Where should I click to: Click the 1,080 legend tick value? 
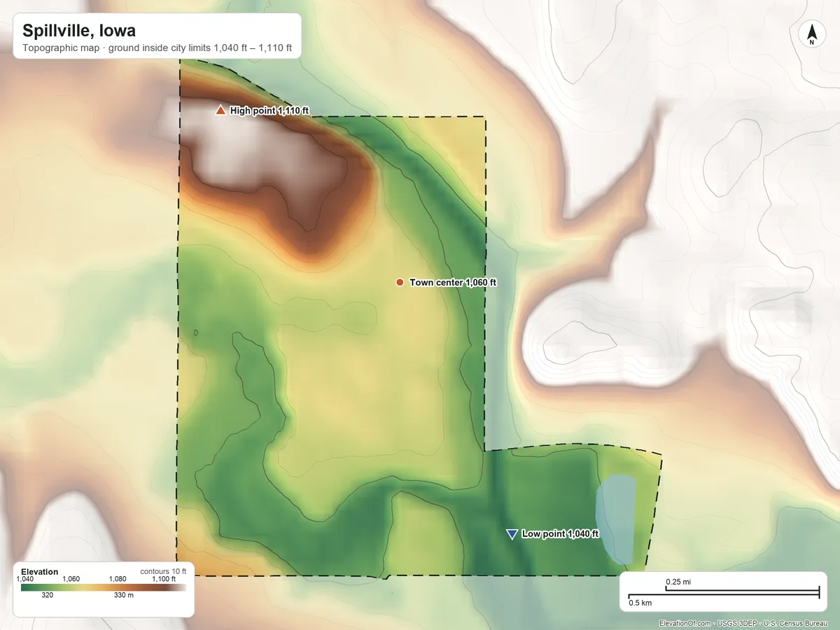click(x=118, y=579)
